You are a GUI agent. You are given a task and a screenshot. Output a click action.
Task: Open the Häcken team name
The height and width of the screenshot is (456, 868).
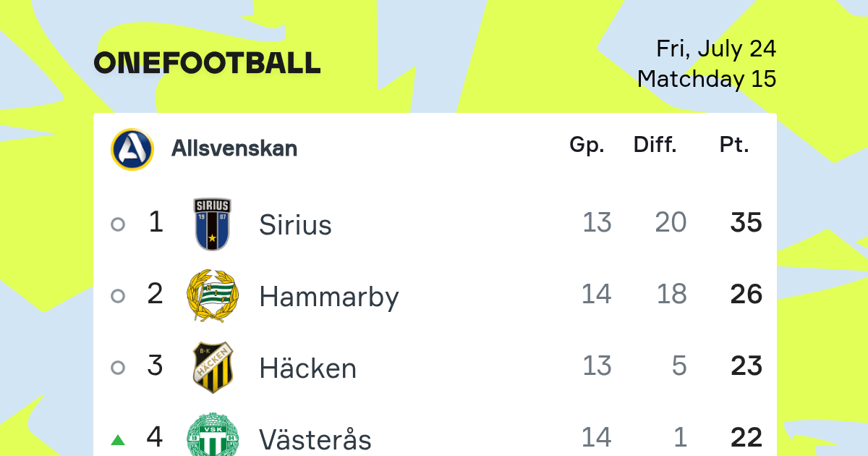pyautogui.click(x=308, y=368)
